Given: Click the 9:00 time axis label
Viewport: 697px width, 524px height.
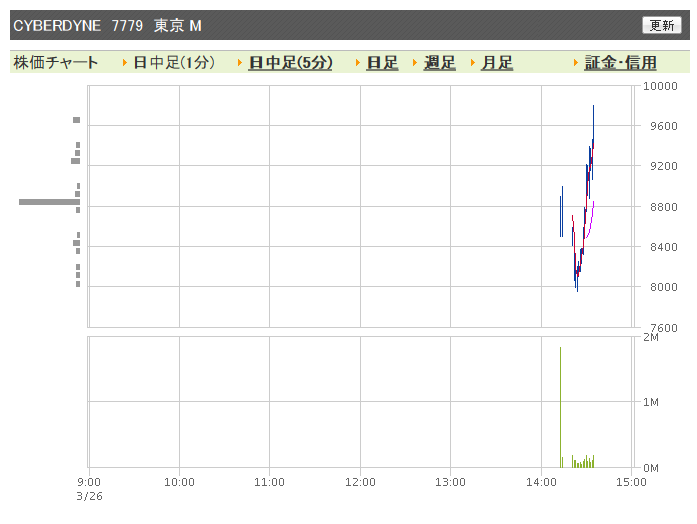Looking at the screenshot, I should [89, 482].
